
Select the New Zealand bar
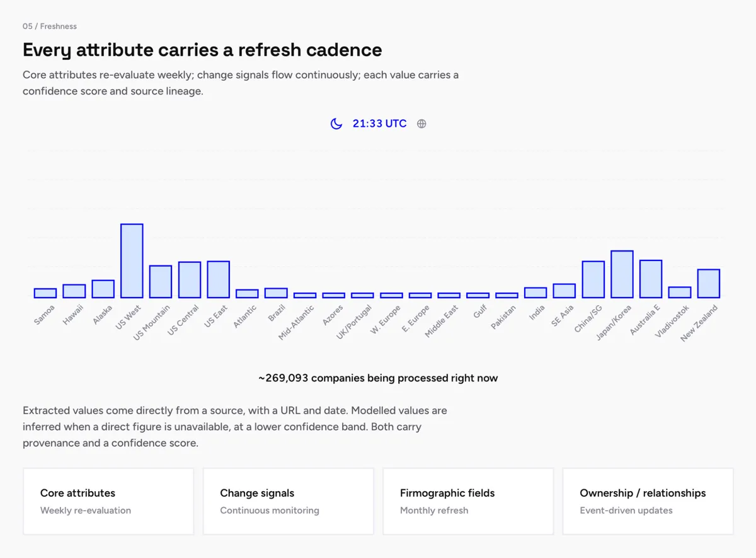coord(709,284)
